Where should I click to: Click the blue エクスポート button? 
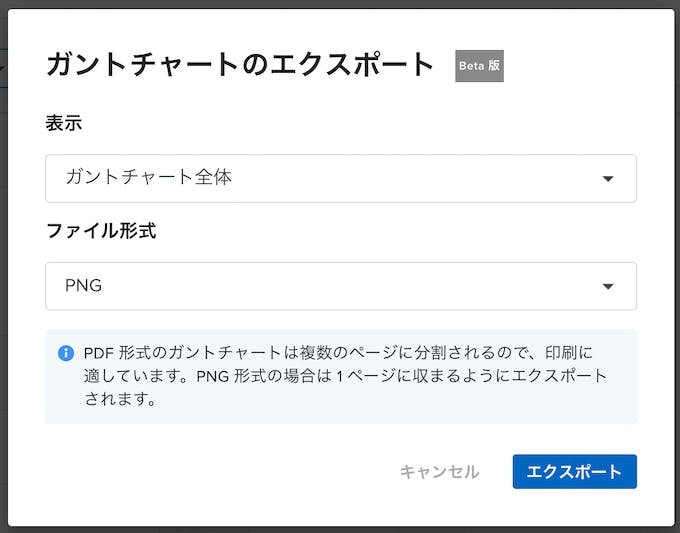(575, 471)
